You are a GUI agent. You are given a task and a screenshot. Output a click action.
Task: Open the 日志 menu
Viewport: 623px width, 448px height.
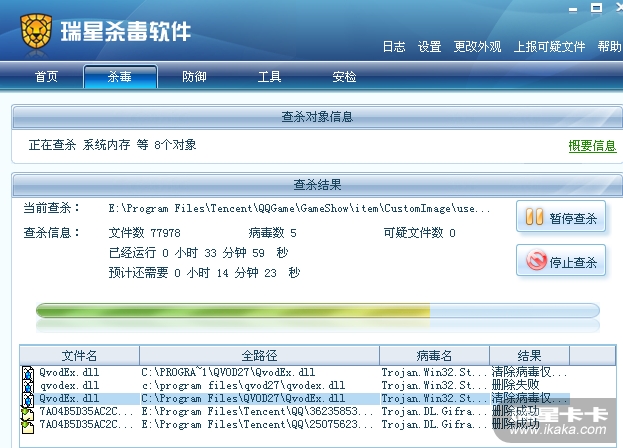[394, 47]
